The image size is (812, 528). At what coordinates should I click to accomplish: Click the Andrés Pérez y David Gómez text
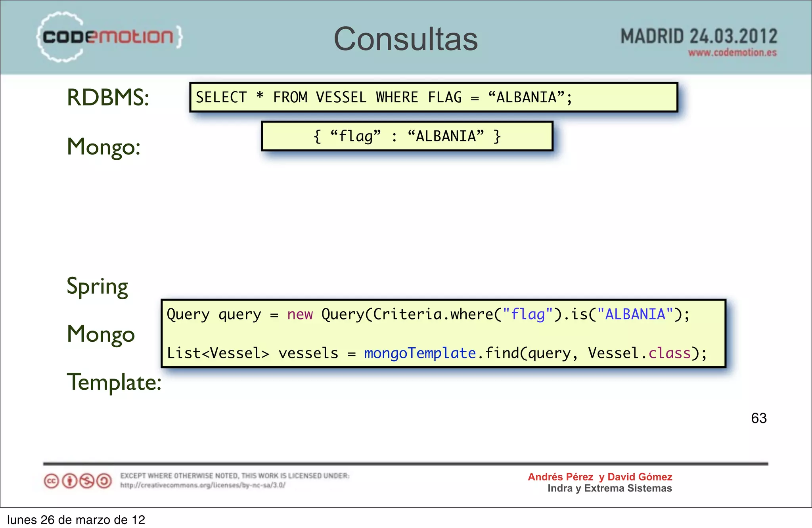point(600,477)
